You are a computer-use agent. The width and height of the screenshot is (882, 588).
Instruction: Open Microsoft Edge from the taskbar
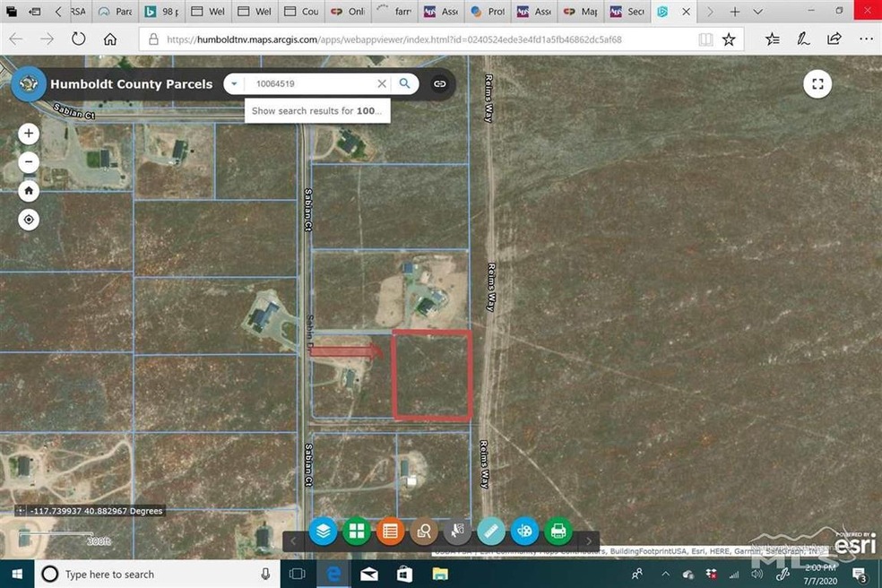pyautogui.click(x=333, y=574)
